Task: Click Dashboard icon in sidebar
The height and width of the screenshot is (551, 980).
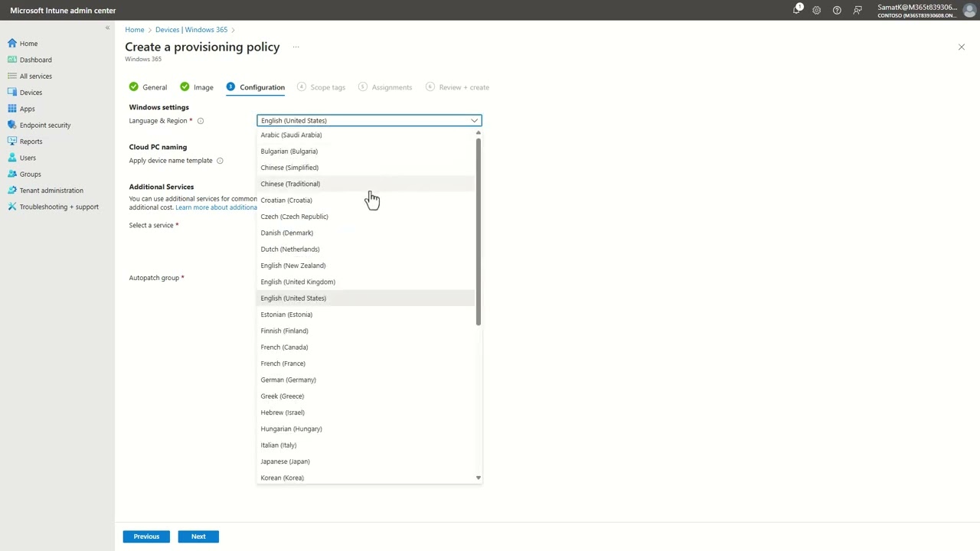Action: (12, 60)
